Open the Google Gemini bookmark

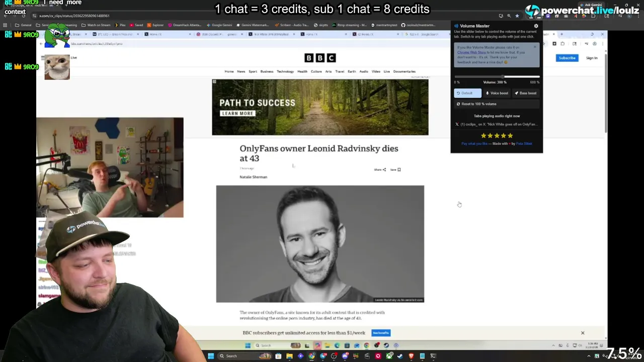tap(219, 25)
